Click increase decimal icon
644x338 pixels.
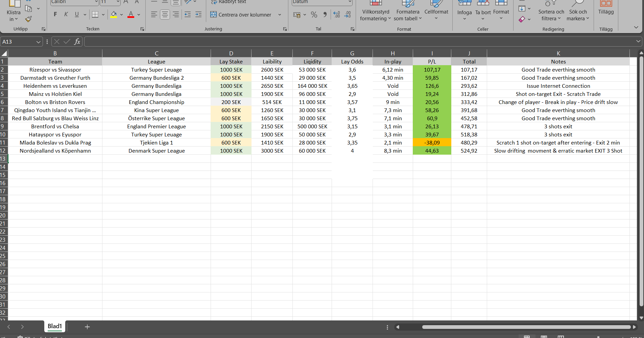337,15
